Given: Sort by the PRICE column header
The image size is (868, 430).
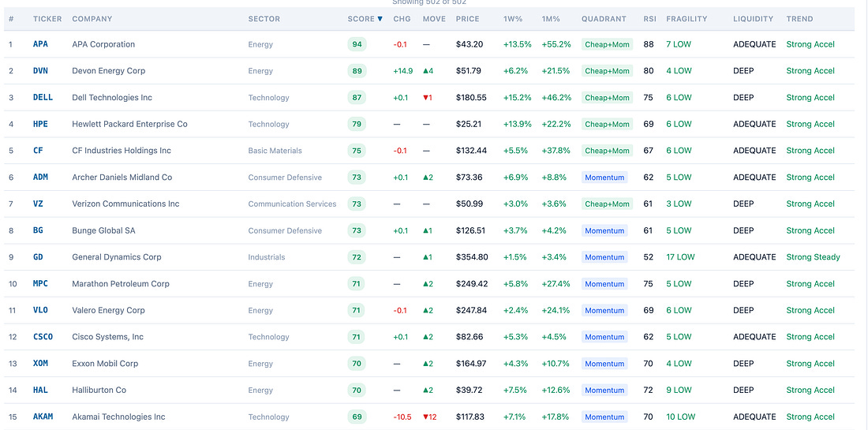Looking at the screenshot, I should click(x=468, y=19).
